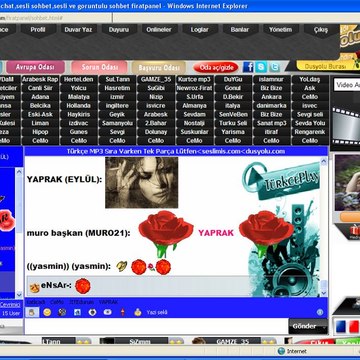Join the Arabesk Rap room
The height and width of the screenshot is (360, 360).
pos(40,79)
